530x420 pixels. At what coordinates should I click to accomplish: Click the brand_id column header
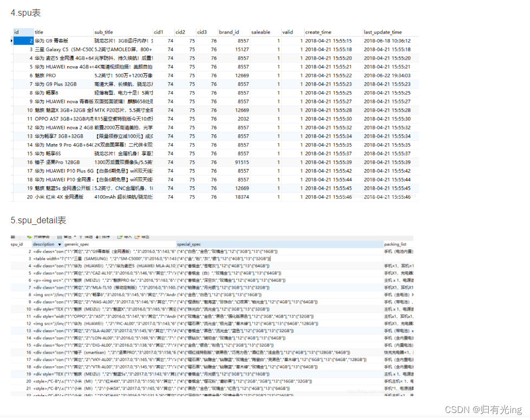[x=234, y=32]
